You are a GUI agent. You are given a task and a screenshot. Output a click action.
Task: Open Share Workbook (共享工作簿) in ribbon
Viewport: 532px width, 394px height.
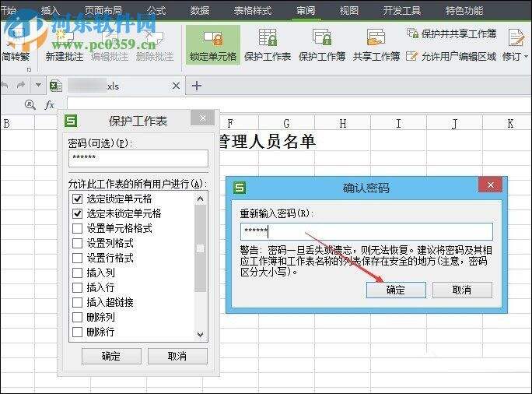tap(376, 45)
